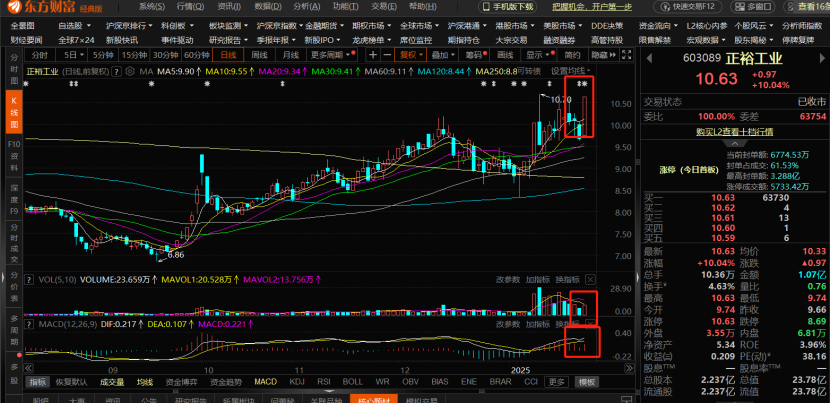Open the MA indicator help question icon
This screenshot has width=830, height=403.
click(117, 71)
